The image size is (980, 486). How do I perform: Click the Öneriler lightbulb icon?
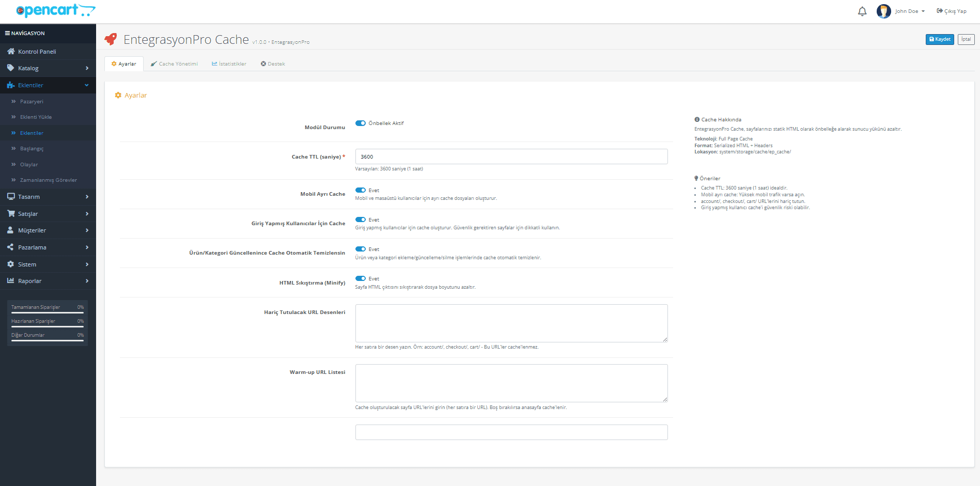(696, 178)
